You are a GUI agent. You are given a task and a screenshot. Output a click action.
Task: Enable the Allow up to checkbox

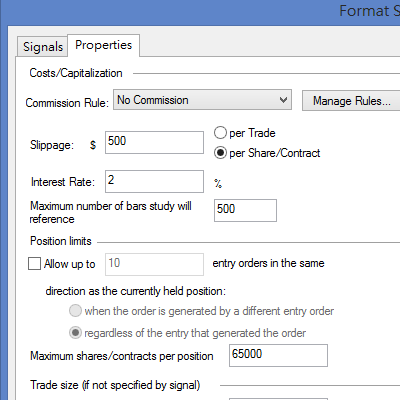[34, 263]
